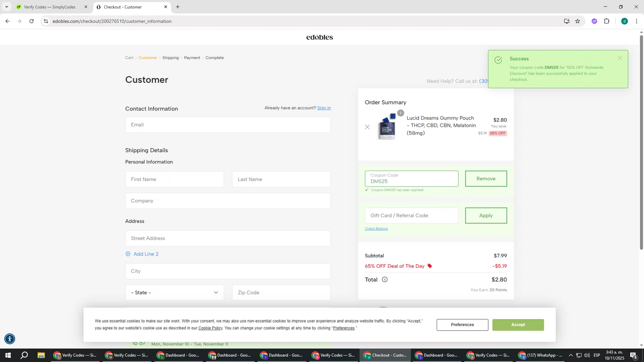
Task: Click the edobles logo
Action: [319, 37]
